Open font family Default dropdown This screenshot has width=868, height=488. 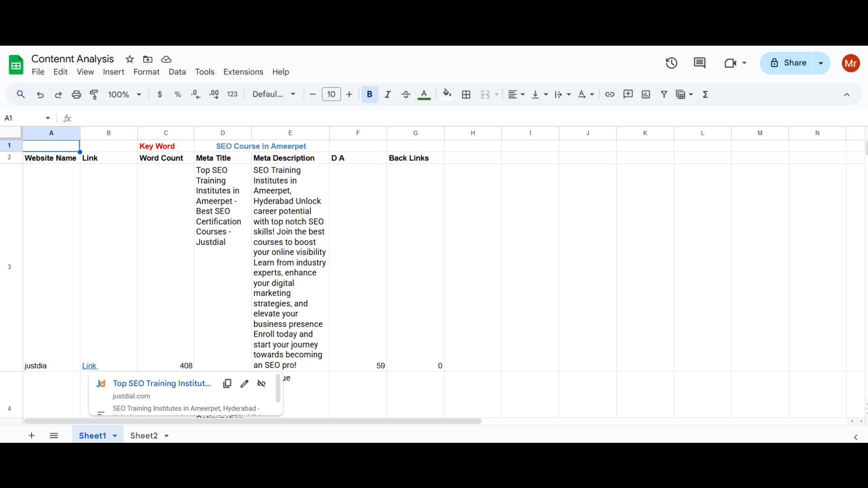click(274, 94)
